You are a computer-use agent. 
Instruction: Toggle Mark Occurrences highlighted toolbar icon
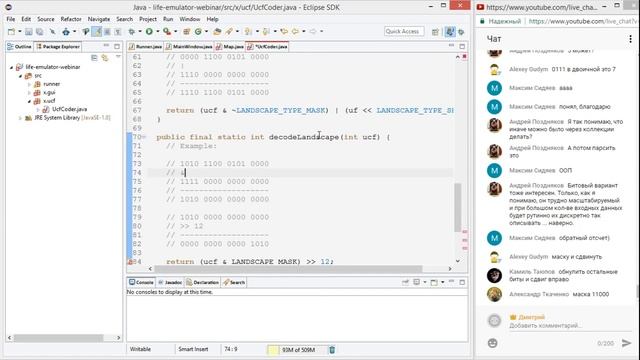(x=97, y=31)
